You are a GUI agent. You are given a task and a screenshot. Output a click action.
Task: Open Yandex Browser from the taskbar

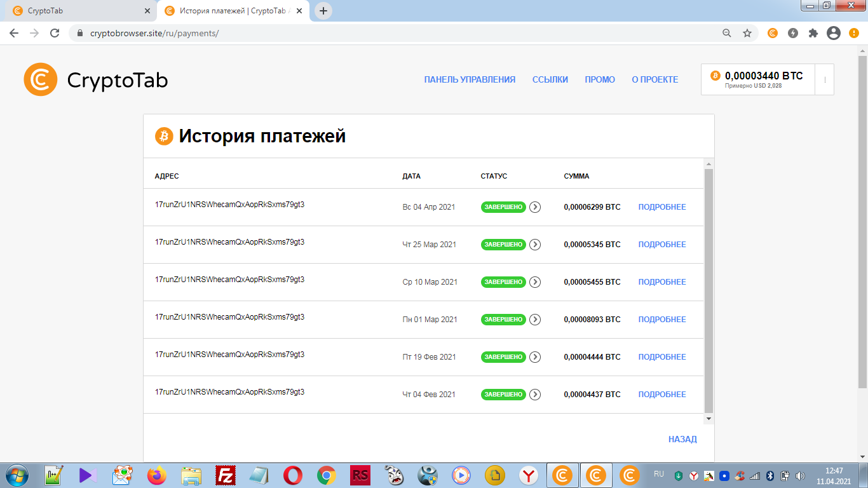(529, 475)
